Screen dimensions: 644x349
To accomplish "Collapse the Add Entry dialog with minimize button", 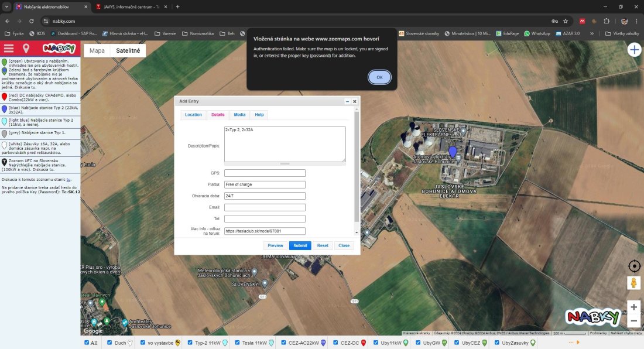I will [347, 101].
